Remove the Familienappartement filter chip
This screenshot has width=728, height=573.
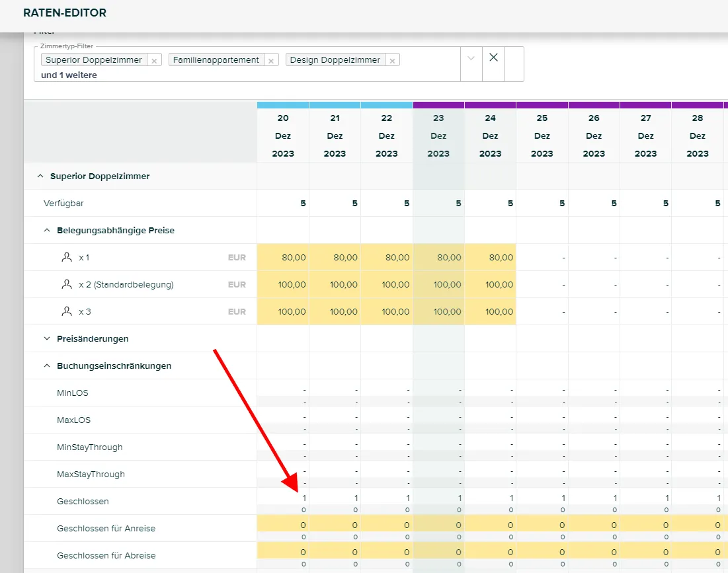tap(271, 60)
